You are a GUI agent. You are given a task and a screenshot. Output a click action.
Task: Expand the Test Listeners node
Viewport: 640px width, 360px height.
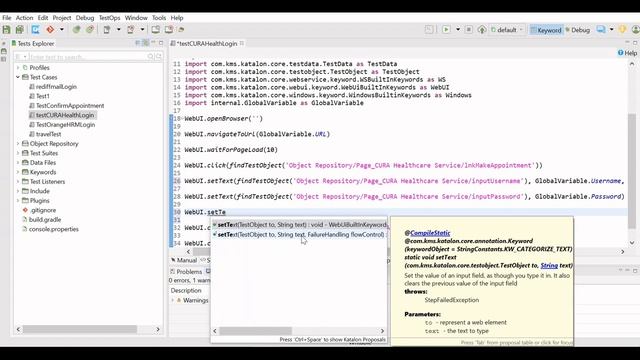18,181
